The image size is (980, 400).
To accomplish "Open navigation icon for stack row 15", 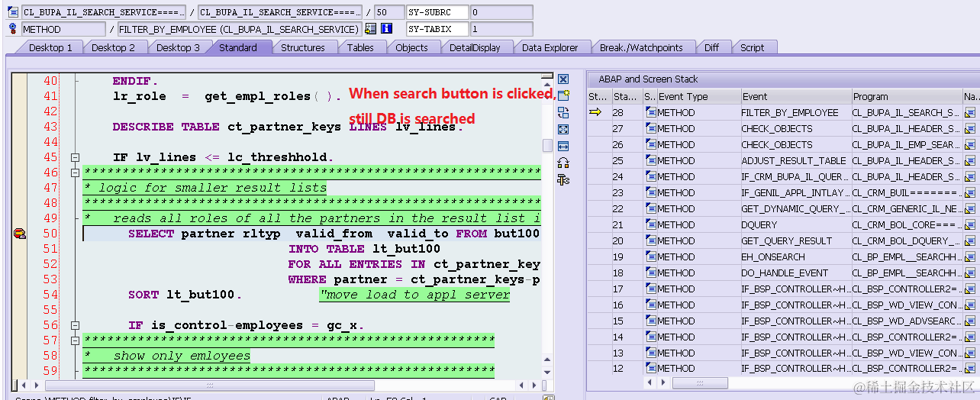I will pyautogui.click(x=971, y=321).
